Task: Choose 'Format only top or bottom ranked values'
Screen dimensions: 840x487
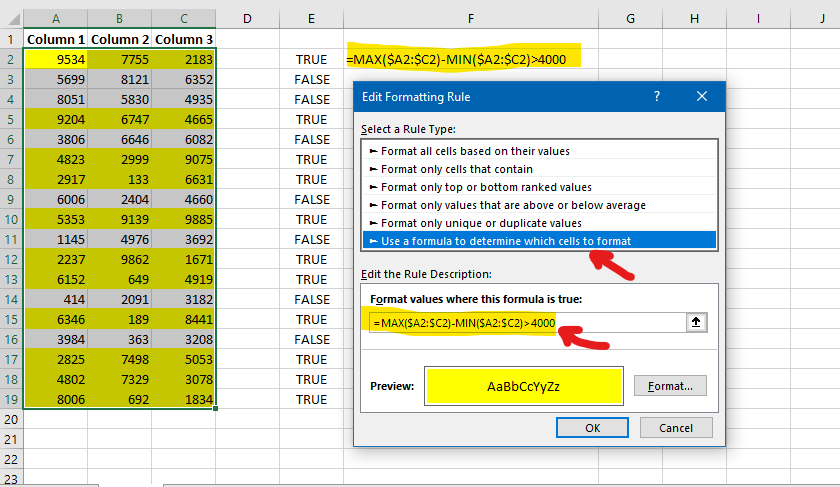Action: click(539, 187)
